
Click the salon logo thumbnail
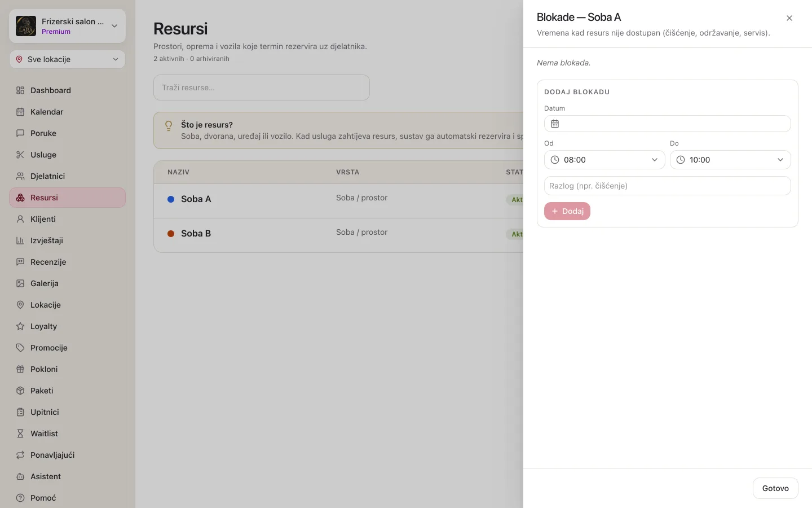[x=26, y=26]
